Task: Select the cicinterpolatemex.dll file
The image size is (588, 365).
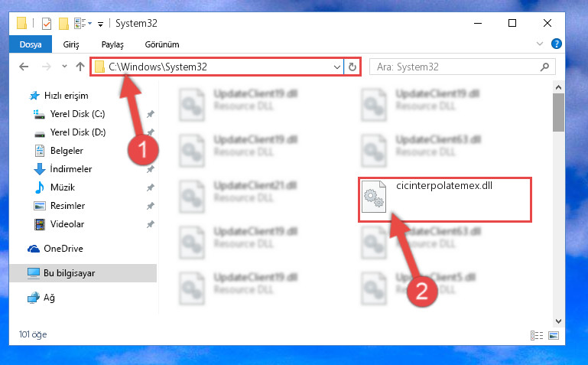Action: pyautogui.click(x=445, y=200)
